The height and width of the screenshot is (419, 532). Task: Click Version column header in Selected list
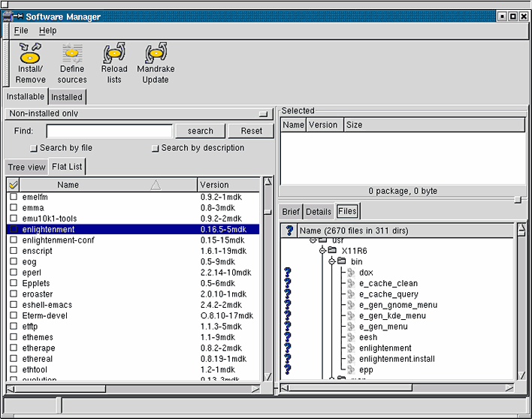tap(325, 125)
